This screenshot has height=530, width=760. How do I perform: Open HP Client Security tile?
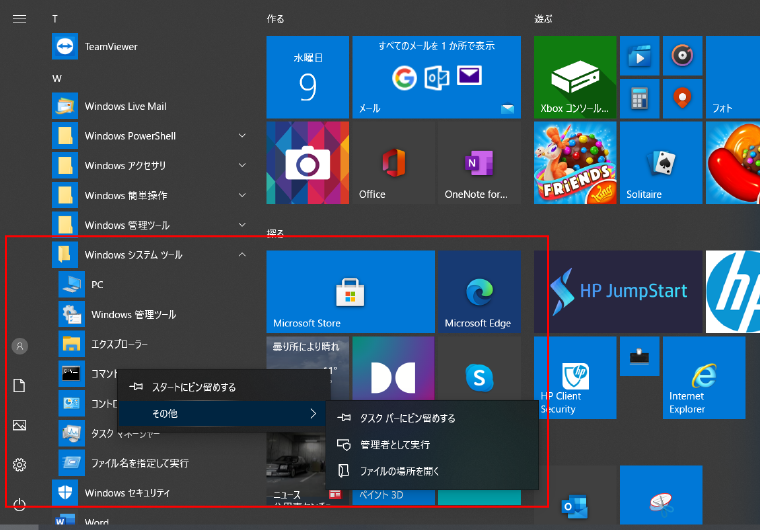pyautogui.click(x=575, y=378)
